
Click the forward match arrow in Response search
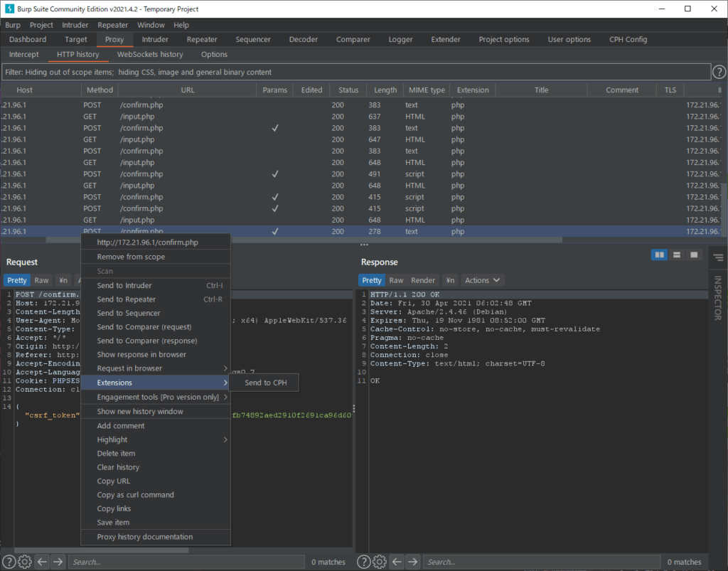pyautogui.click(x=412, y=562)
